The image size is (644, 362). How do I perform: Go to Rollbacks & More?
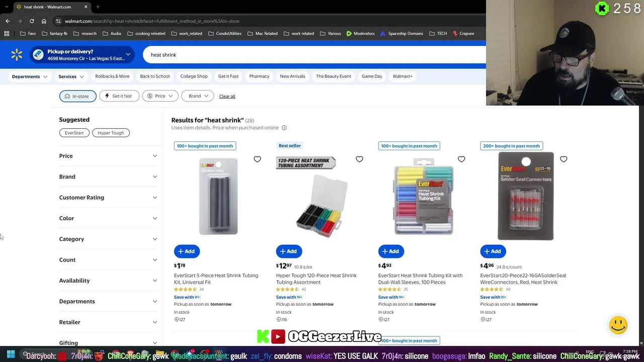point(112,76)
